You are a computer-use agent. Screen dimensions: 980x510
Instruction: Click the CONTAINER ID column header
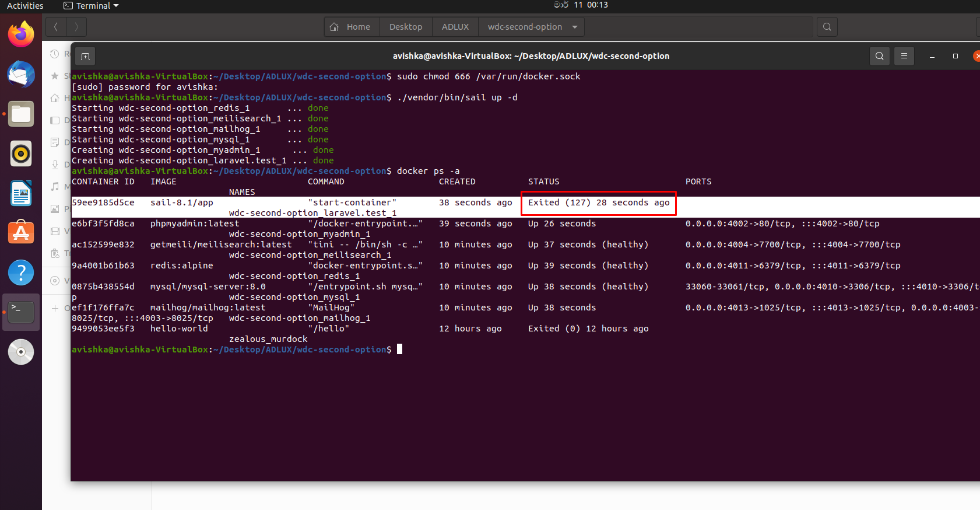103,181
